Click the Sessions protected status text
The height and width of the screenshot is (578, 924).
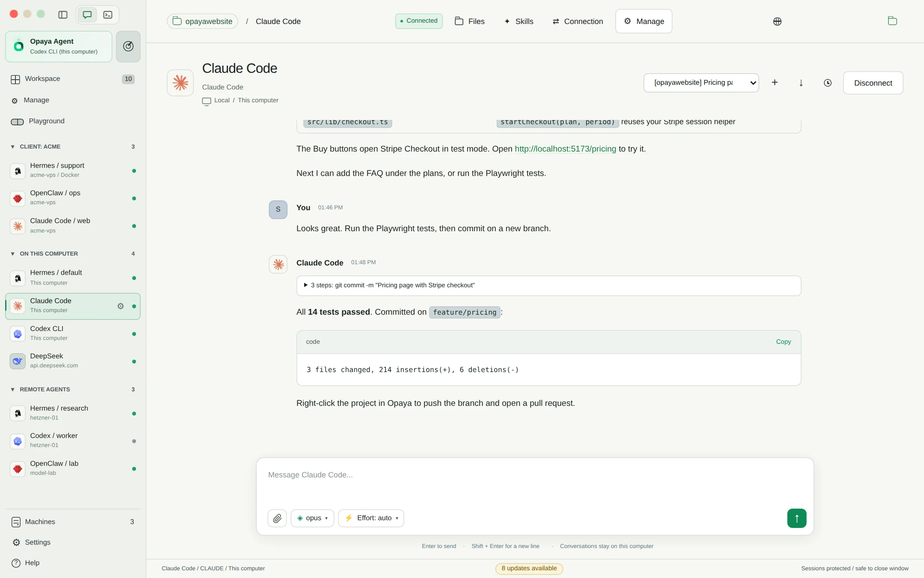click(855, 569)
